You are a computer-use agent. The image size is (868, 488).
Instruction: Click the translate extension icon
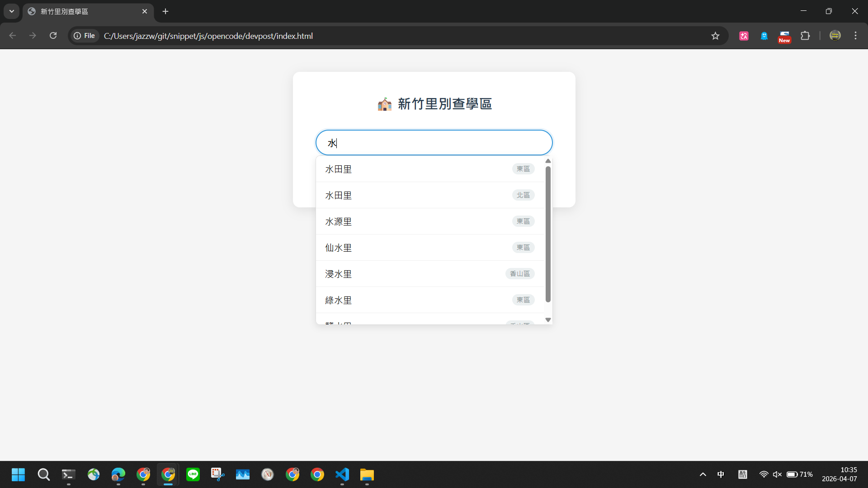coord(744,36)
